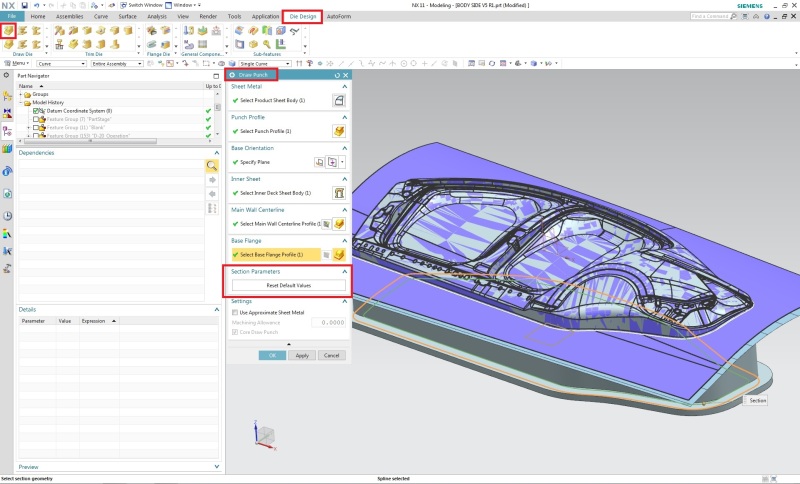
Task: Toggle the "PartStage" feature group checkbox
Action: [36, 119]
